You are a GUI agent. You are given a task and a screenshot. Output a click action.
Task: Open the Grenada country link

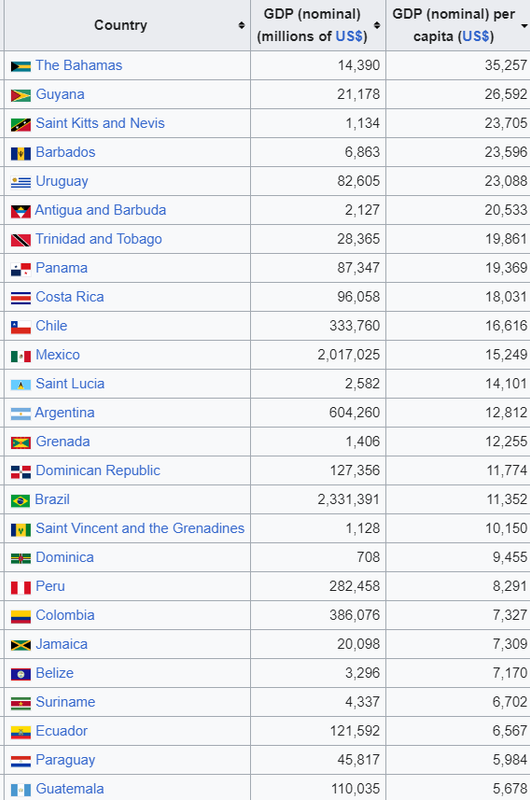coord(63,441)
